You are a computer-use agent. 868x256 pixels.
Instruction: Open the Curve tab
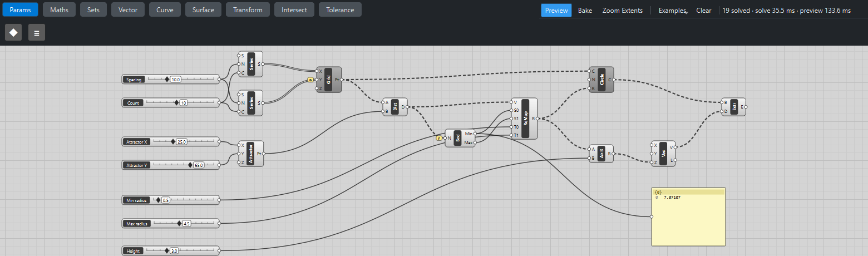(x=165, y=9)
